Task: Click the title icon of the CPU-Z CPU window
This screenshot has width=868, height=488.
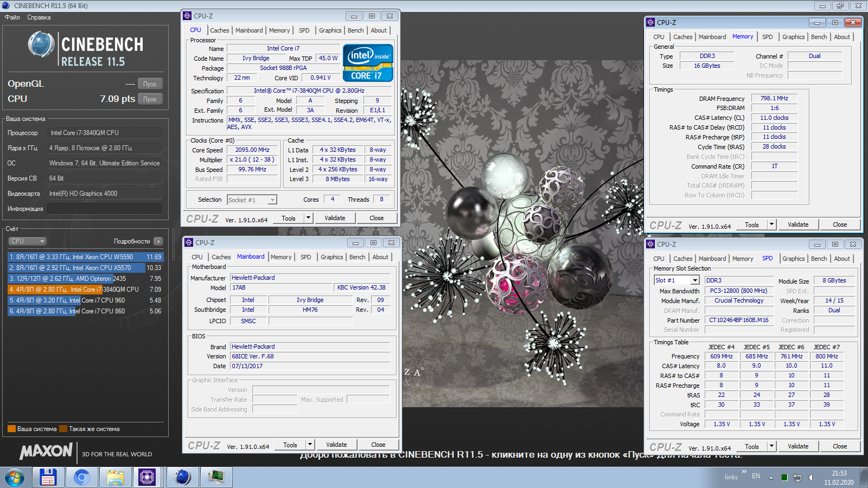Action: coord(187,16)
